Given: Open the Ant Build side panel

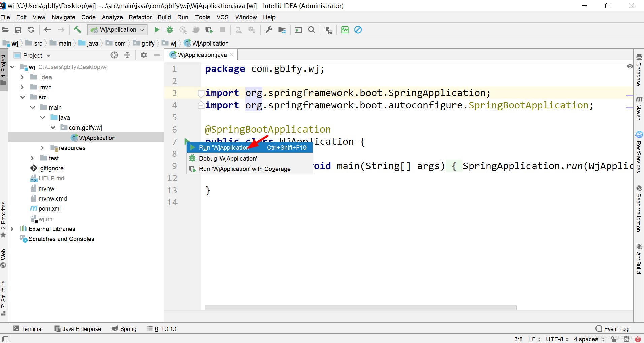Looking at the screenshot, I should point(639,258).
